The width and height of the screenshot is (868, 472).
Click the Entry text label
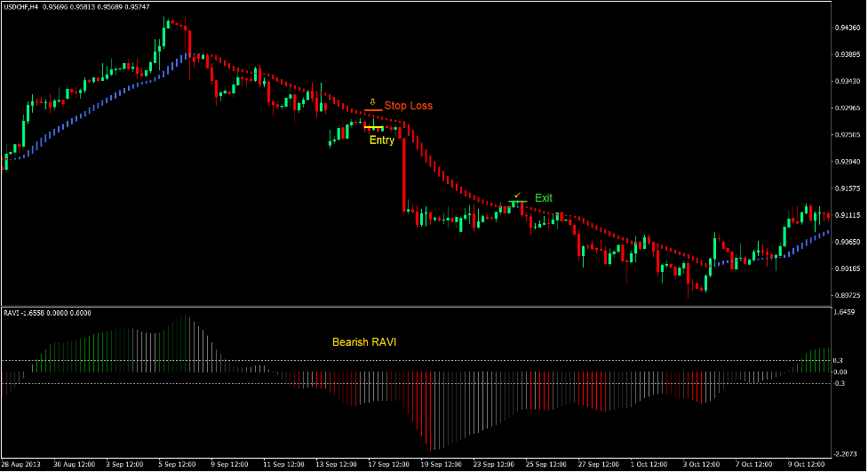click(x=382, y=140)
